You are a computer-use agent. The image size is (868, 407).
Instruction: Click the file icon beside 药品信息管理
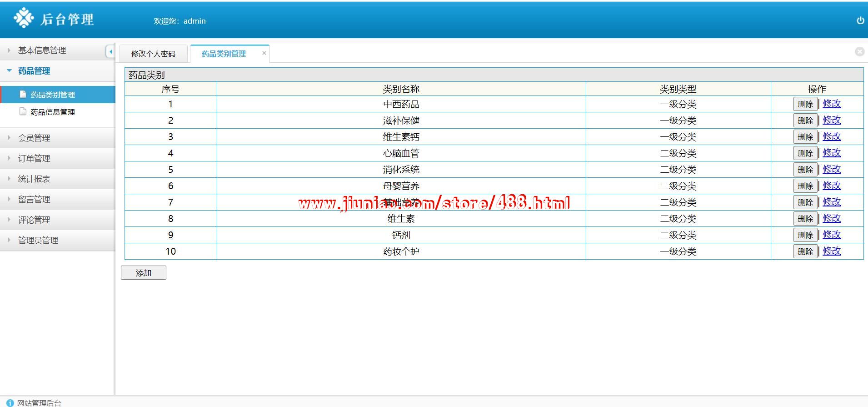point(23,111)
